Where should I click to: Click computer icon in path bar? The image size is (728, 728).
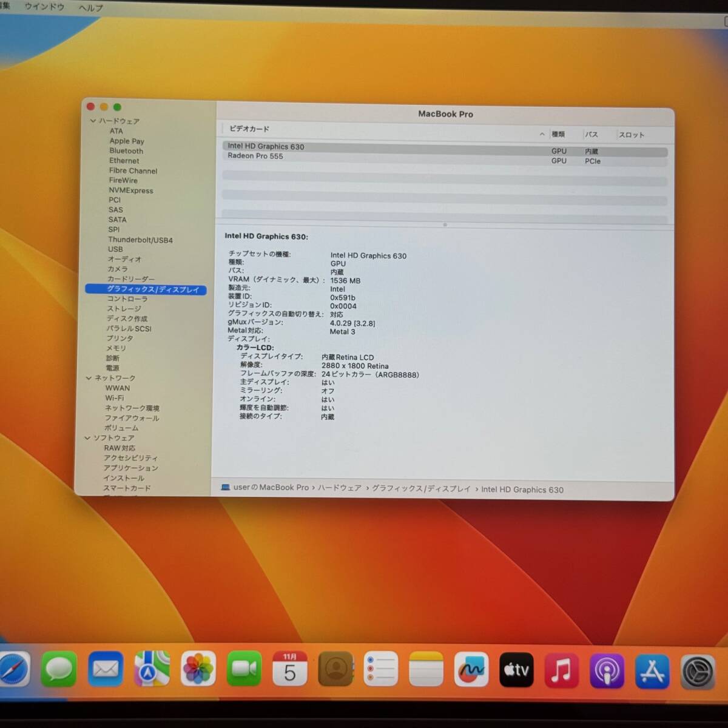(x=226, y=487)
